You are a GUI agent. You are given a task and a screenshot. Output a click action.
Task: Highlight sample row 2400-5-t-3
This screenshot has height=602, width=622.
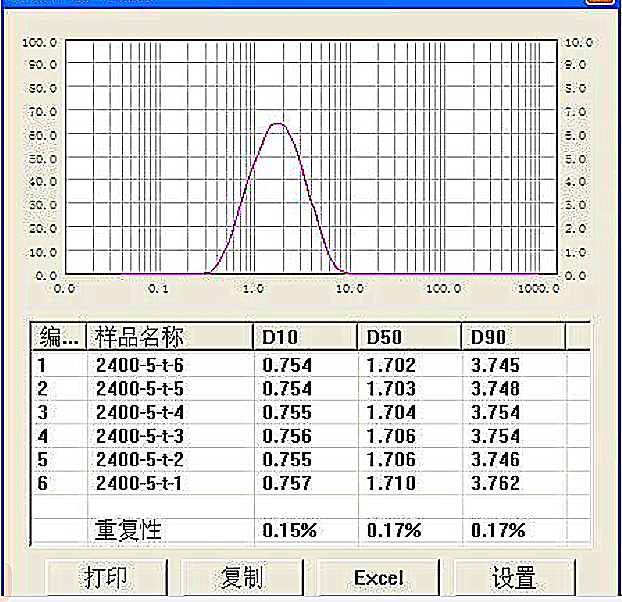(x=139, y=437)
